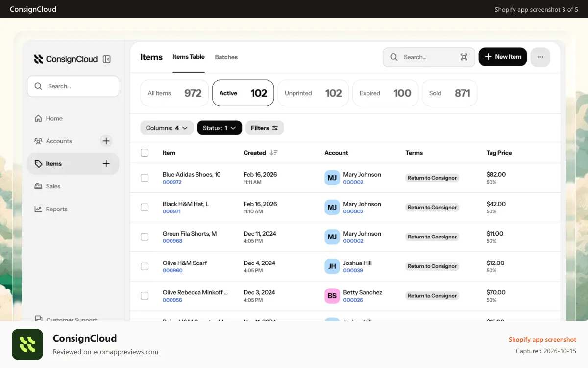
Task: Check the Olive Rebecca Minkoff row checkbox
Action: point(145,295)
